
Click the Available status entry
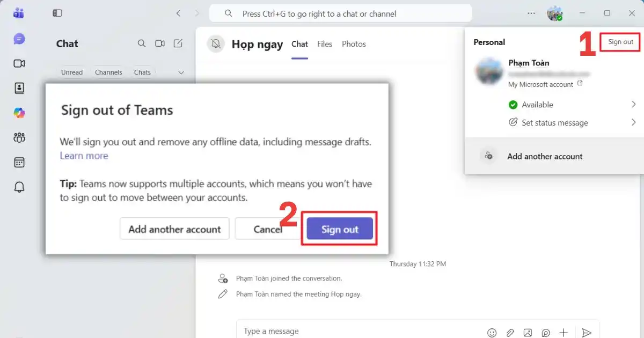pos(537,105)
